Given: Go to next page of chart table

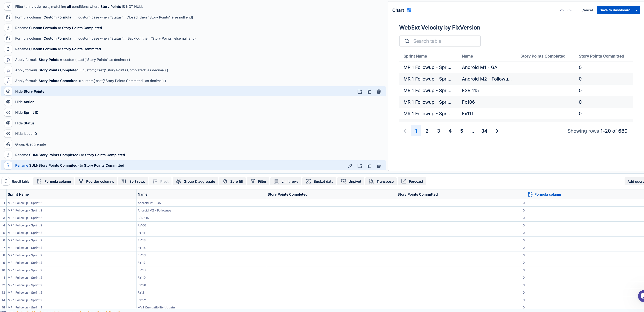Looking at the screenshot, I should coord(497,131).
